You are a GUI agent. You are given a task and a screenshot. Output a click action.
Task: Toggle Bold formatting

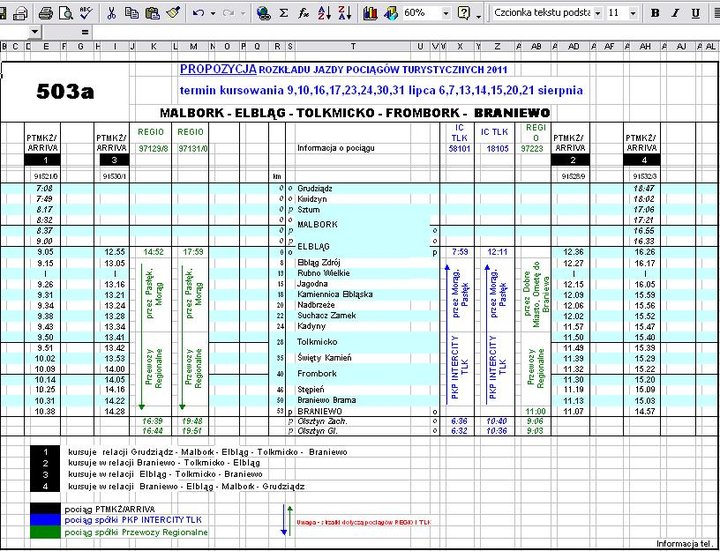coord(655,13)
